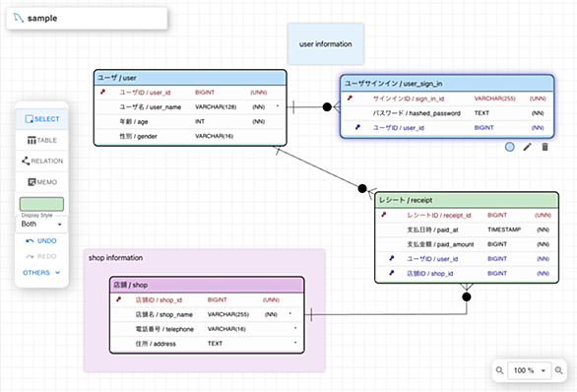
Task: Choose the TABLE tool
Action: [x=42, y=140]
